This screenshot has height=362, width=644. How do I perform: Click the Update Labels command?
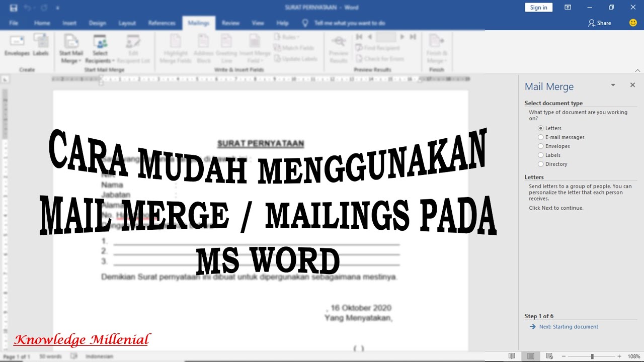[x=296, y=59]
